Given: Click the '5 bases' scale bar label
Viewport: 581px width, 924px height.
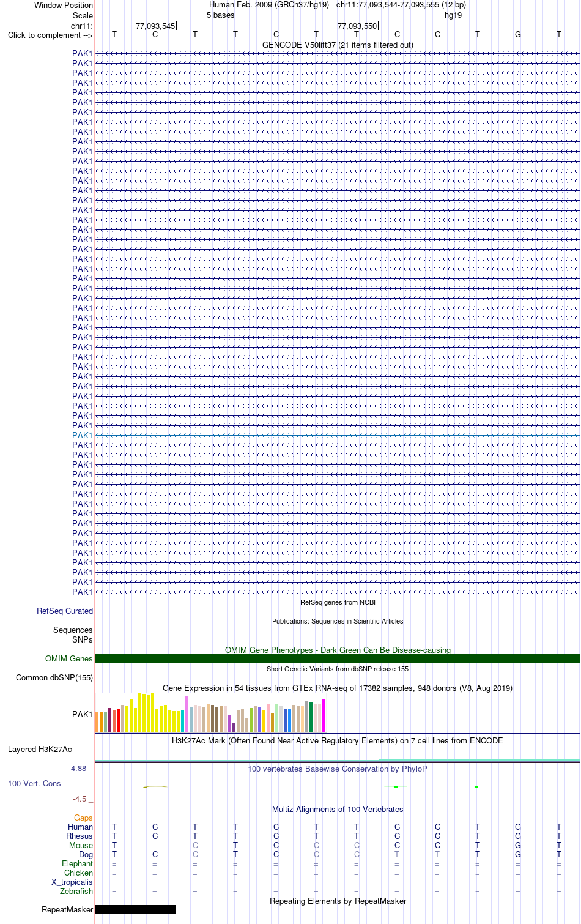Looking at the screenshot, I should coord(220,15).
